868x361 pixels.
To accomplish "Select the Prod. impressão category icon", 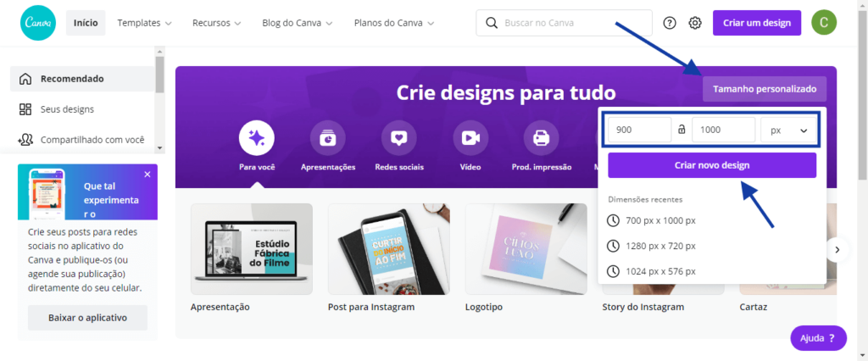I will (542, 138).
